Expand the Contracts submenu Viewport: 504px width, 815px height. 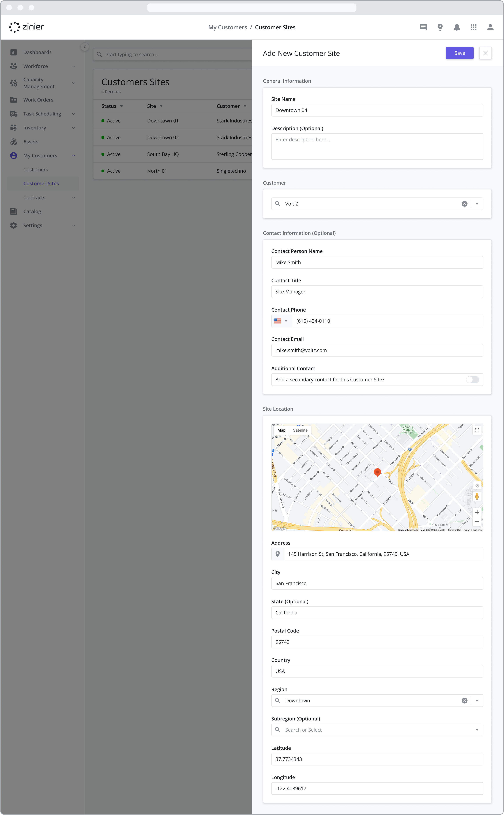[x=74, y=198]
